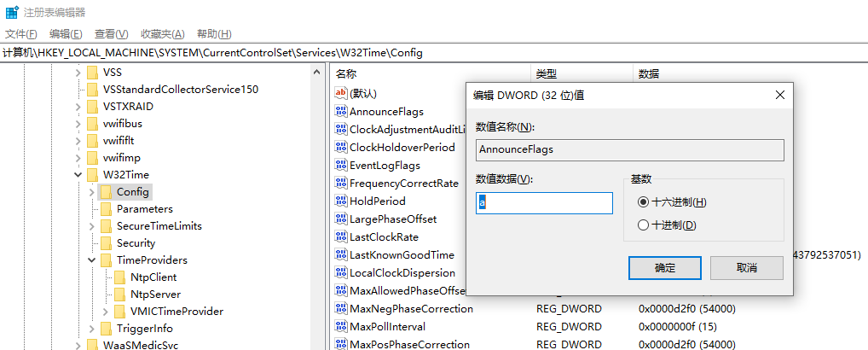Expand the vwifimp tree node
Image resolution: width=868 pixels, height=350 pixels.
pos(78,158)
